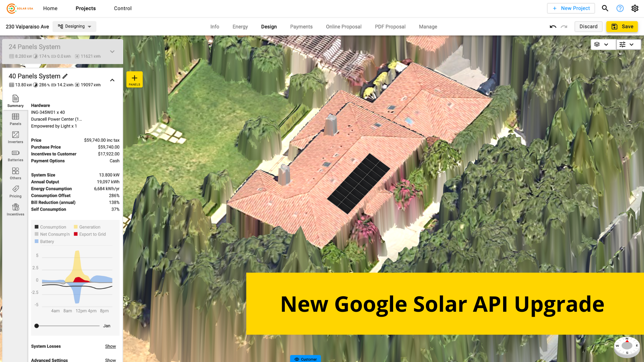
Task: Switch to the Energy tab
Action: pos(240,27)
